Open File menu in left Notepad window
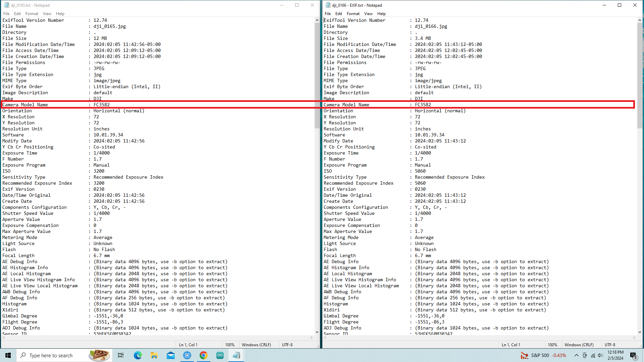The width and height of the screenshot is (644, 362). pyautogui.click(x=6, y=14)
